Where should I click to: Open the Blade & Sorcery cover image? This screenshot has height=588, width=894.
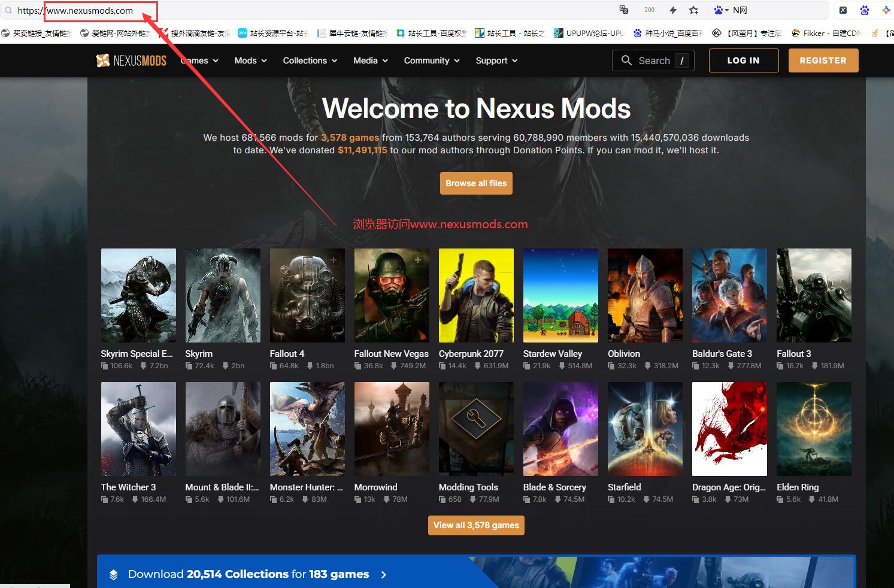(x=560, y=429)
